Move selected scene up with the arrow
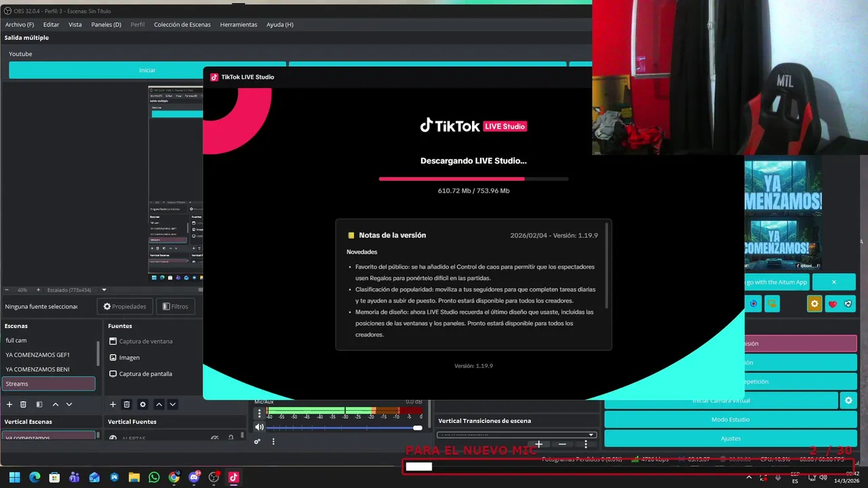Image resolution: width=868 pixels, height=488 pixels. point(56,405)
